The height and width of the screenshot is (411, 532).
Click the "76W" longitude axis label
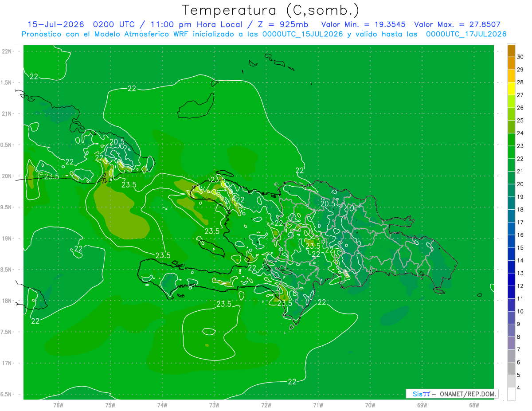pos(58,404)
